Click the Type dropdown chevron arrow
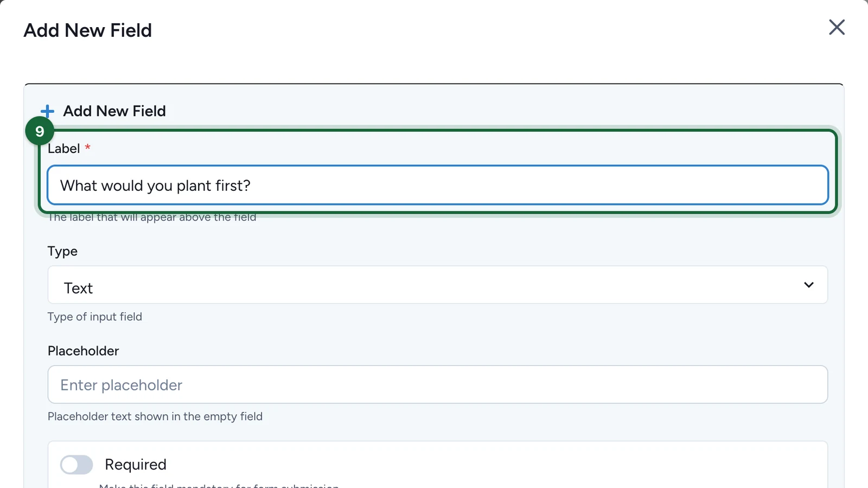The image size is (868, 488). [808, 285]
